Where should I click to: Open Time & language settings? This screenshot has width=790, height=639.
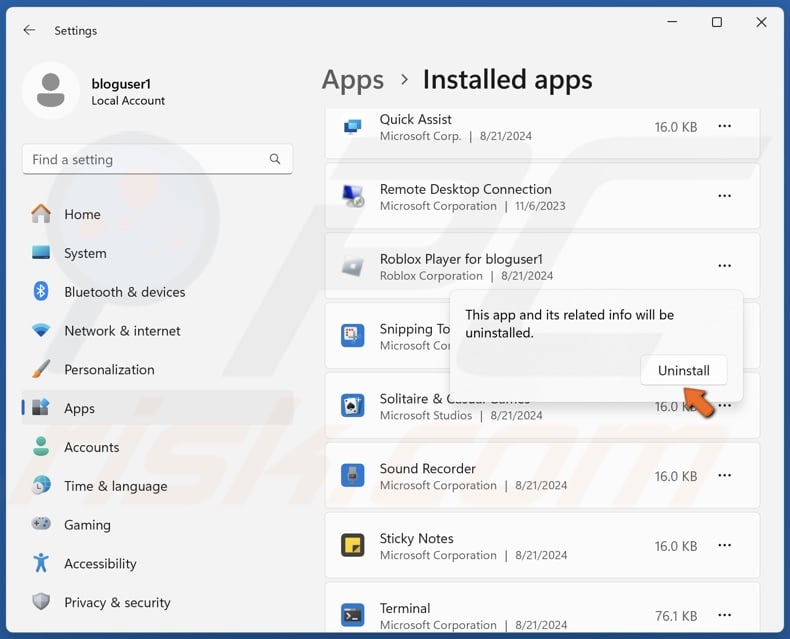pos(157,486)
